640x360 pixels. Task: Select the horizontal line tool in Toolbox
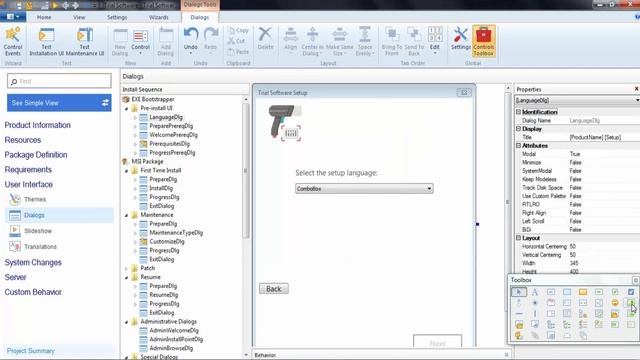[x=519, y=314]
